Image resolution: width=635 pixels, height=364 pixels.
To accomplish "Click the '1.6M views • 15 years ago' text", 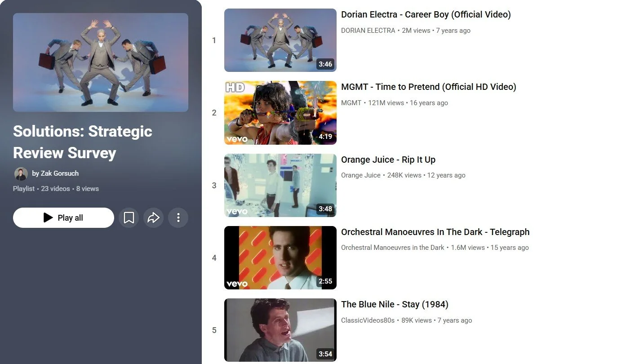I will [x=490, y=248].
